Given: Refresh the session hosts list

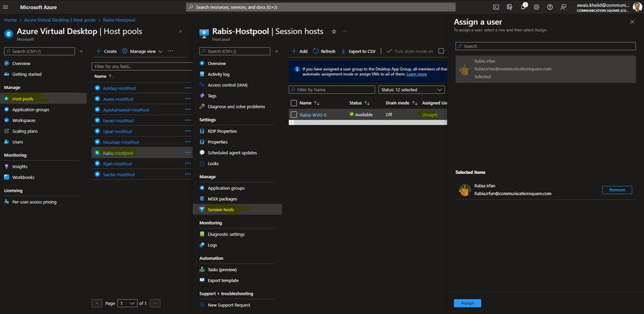Looking at the screenshot, I should pyautogui.click(x=324, y=51).
